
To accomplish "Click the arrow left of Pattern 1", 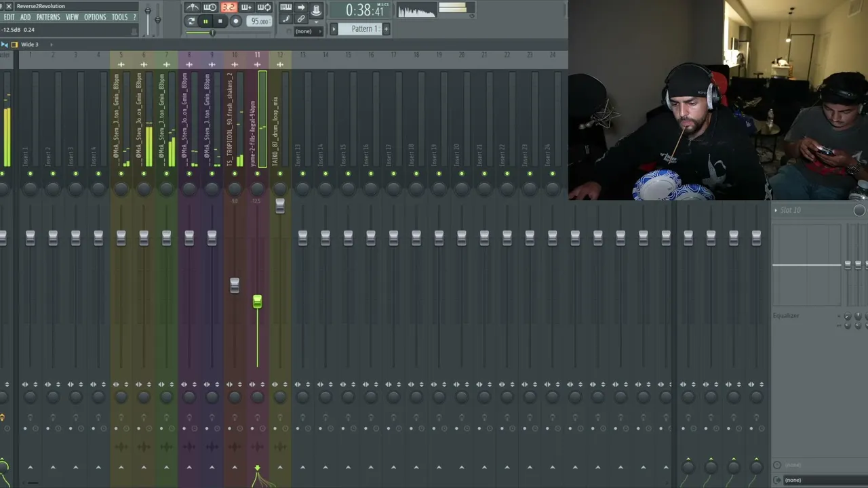I will tap(334, 28).
